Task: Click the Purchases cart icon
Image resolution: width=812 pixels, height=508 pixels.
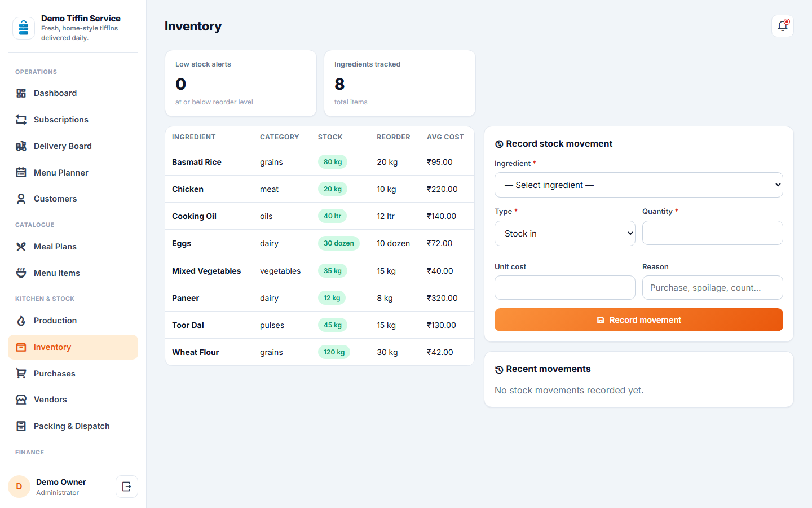Action: [21, 374]
